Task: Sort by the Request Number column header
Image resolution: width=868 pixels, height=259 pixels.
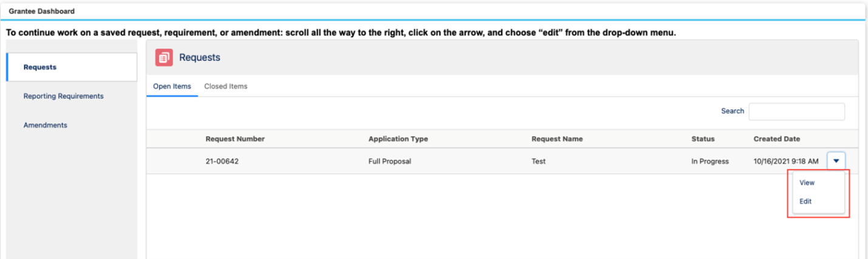Action: tap(235, 139)
